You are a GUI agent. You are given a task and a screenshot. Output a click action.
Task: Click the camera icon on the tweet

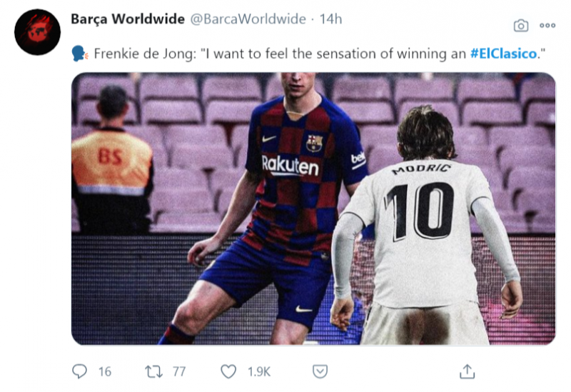pos(521,25)
